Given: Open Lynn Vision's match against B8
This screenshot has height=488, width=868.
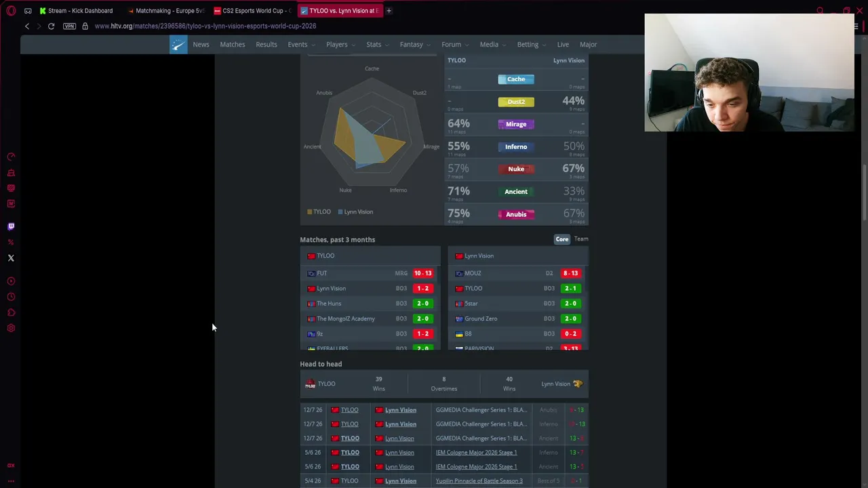Looking at the screenshot, I should click(x=518, y=334).
